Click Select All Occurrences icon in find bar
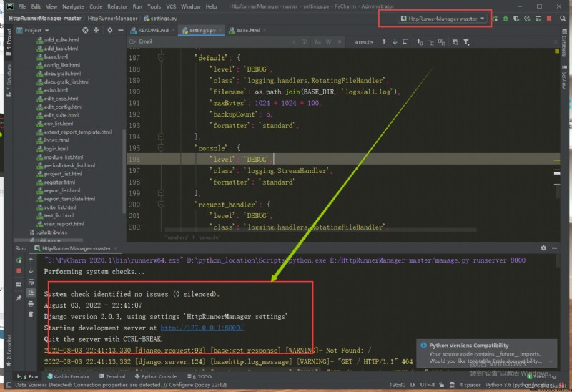The width and height of the screenshot is (572, 392). point(441,42)
